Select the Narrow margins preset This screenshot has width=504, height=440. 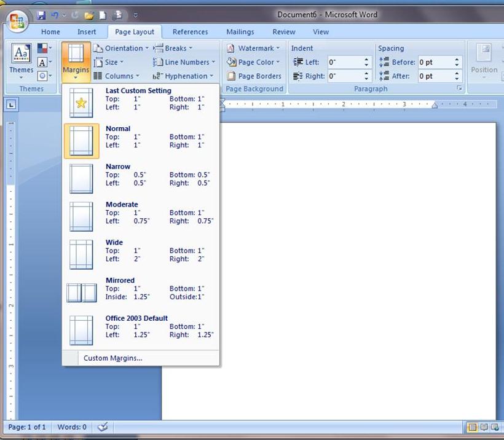click(x=141, y=178)
